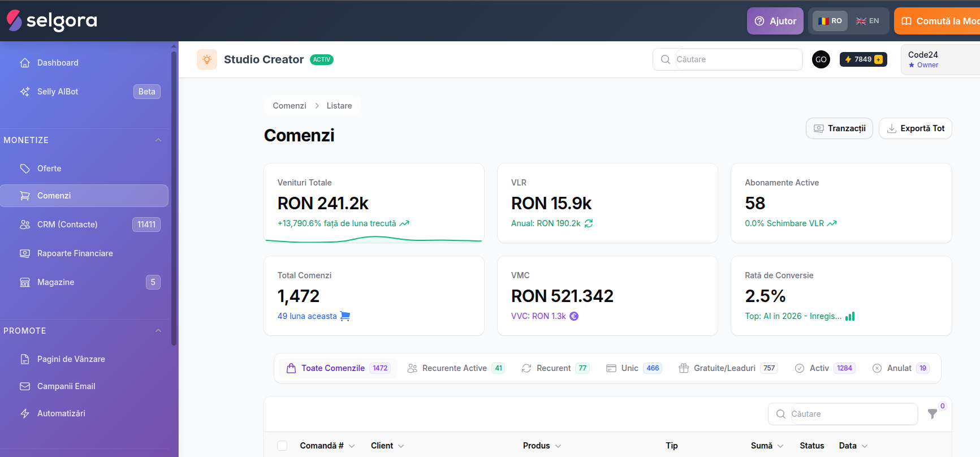Click the shopping cart icon beside 49 luna aceasta
This screenshot has width=980, height=457.
click(x=345, y=316)
